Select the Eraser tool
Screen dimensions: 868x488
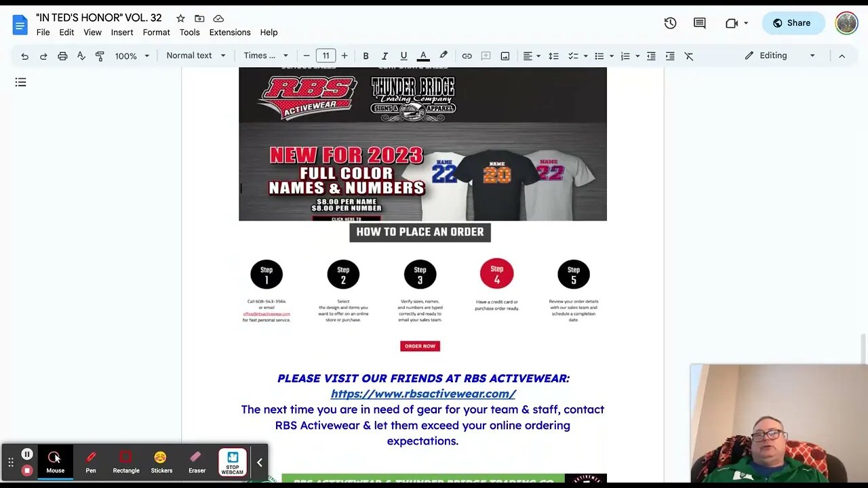point(197,462)
